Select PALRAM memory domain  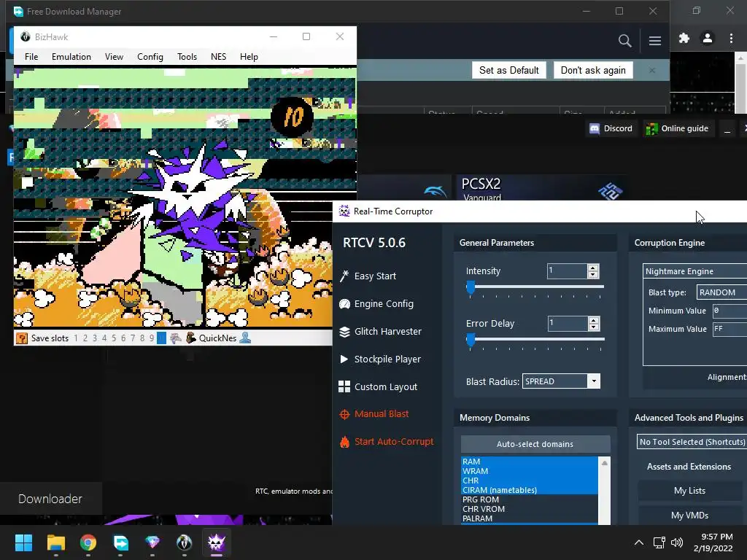pyautogui.click(x=530, y=518)
